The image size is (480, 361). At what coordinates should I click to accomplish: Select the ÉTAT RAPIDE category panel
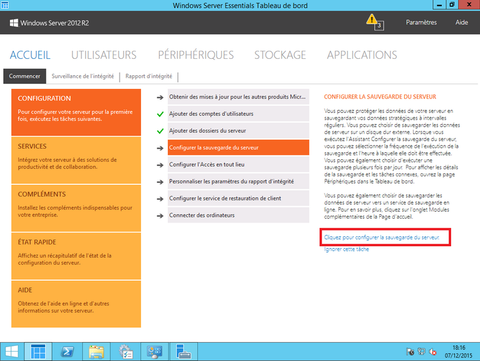pyautogui.click(x=76, y=256)
